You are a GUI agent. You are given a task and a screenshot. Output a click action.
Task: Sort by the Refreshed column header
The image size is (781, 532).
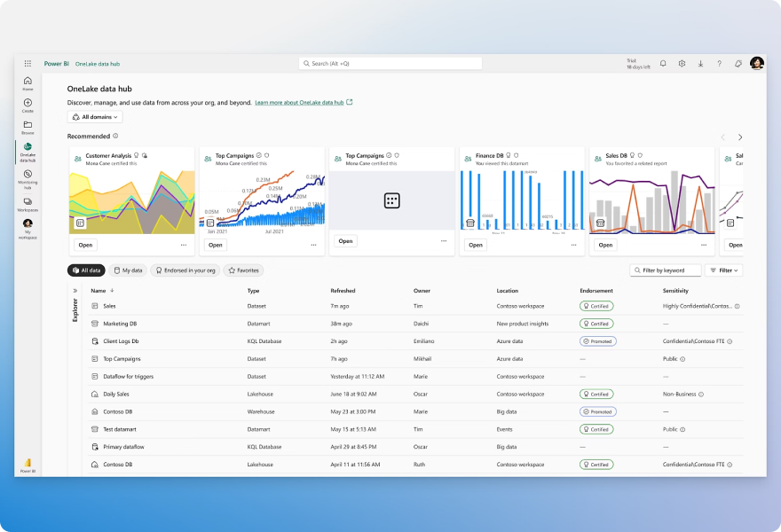(343, 291)
